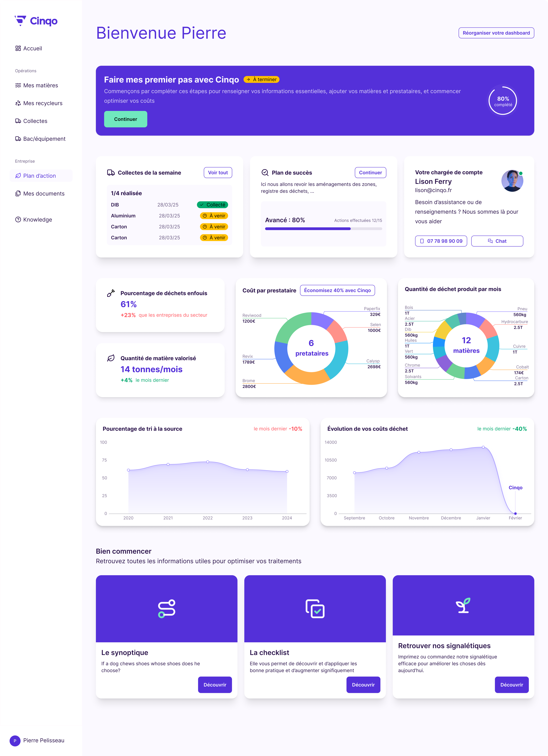Click the Mes documents icon
The height and width of the screenshot is (756, 548).
[x=18, y=193]
